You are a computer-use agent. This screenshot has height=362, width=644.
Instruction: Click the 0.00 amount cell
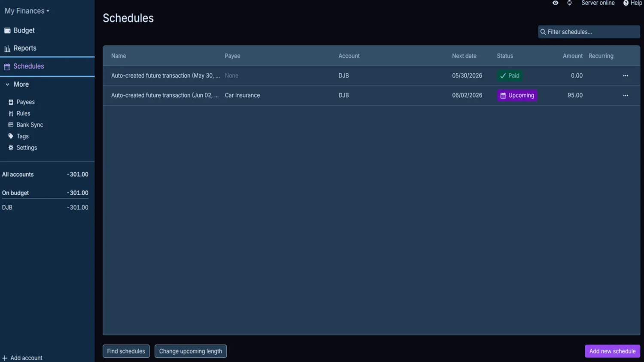[x=577, y=75]
